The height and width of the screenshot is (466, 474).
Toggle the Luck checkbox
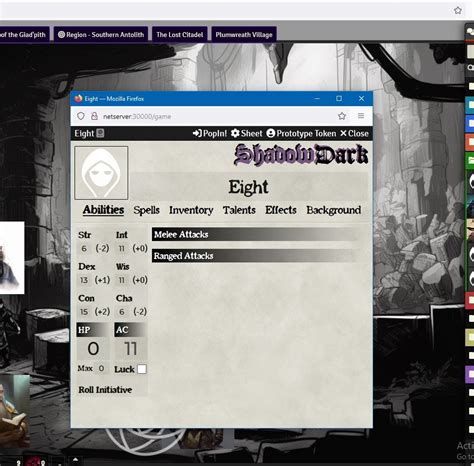142,369
